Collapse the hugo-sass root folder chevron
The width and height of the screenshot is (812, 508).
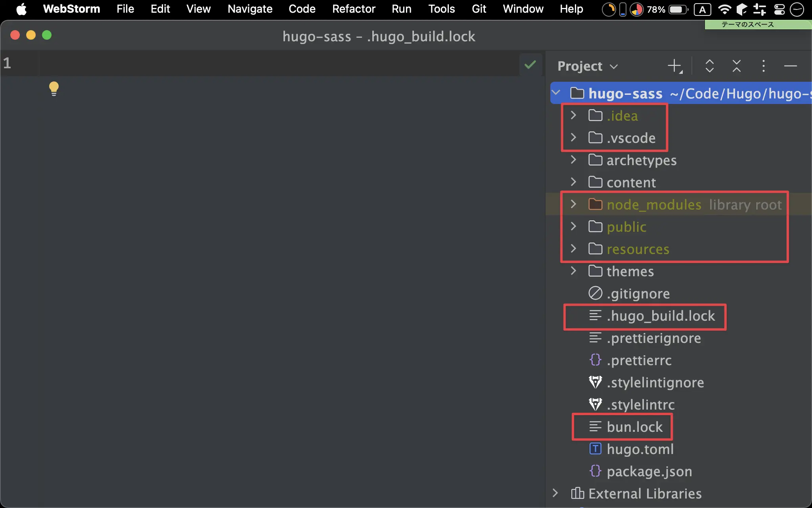coord(556,93)
